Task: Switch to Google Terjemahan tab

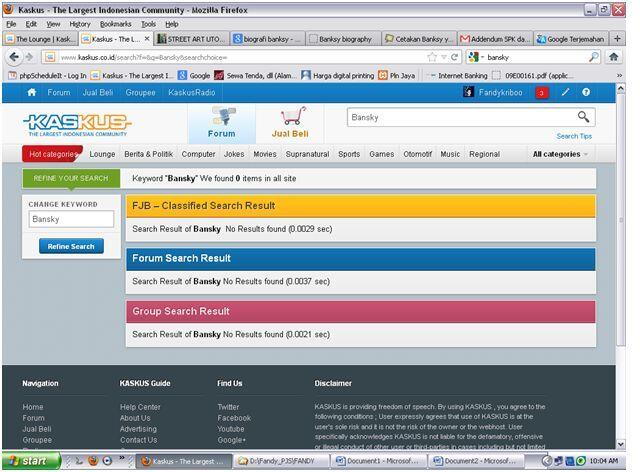Action: 571,39
